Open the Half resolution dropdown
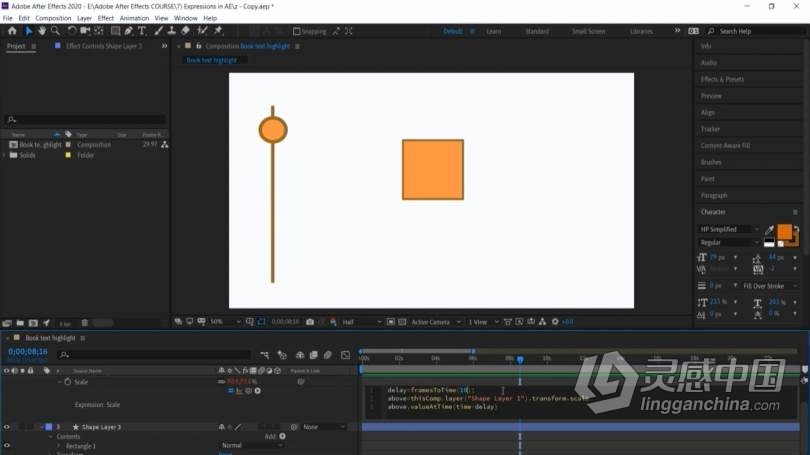The width and height of the screenshot is (810, 455). (362, 322)
